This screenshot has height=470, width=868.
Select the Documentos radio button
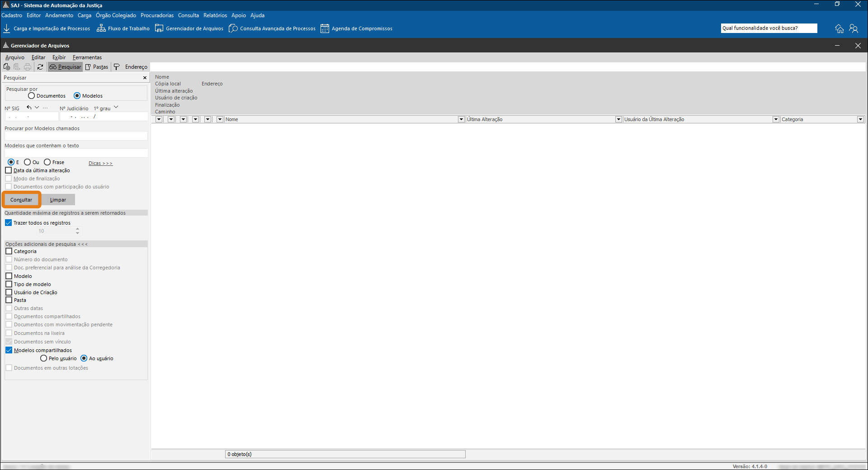pyautogui.click(x=31, y=96)
